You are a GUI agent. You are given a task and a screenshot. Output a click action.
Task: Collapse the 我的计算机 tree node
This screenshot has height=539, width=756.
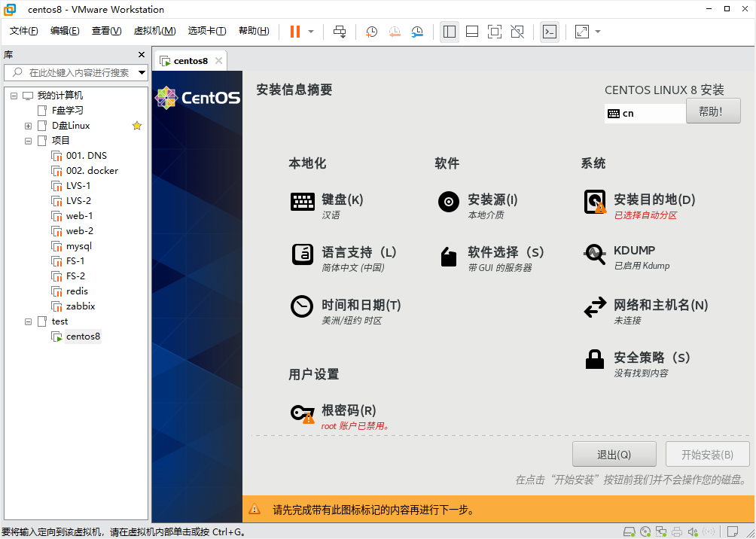(14, 96)
